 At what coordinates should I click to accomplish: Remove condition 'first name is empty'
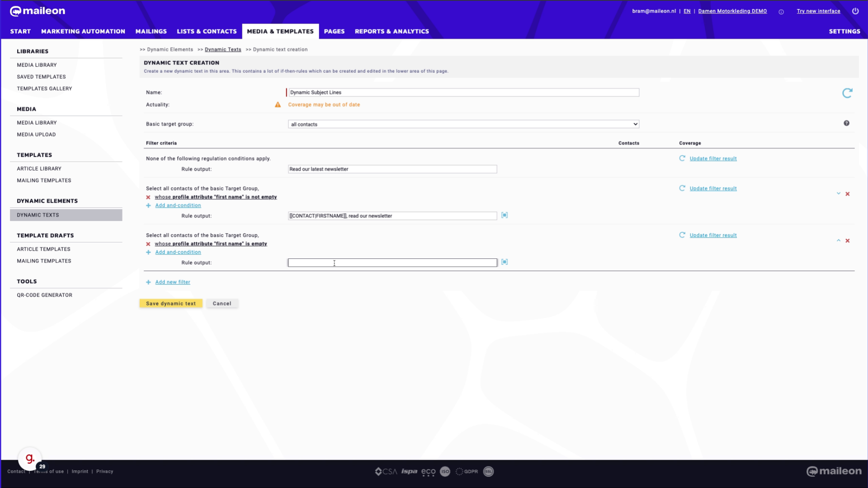coord(148,244)
